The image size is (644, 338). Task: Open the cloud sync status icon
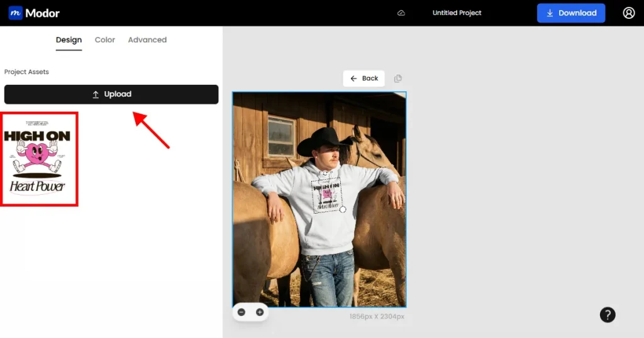(x=401, y=13)
